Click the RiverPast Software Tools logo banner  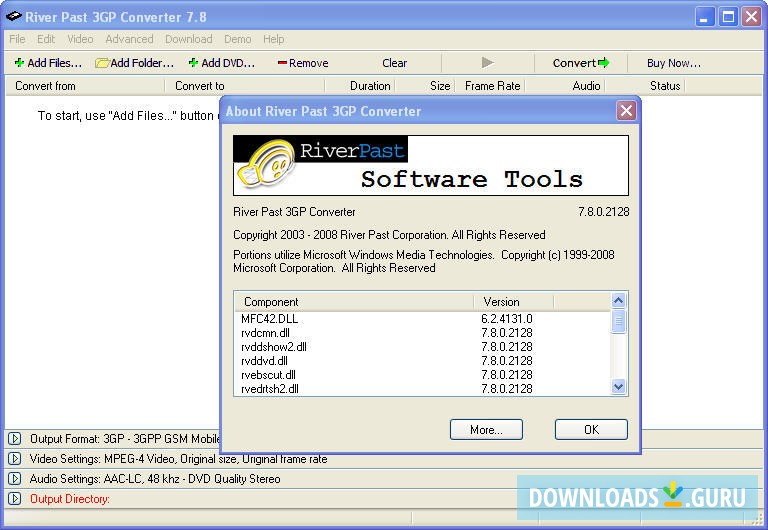[431, 166]
